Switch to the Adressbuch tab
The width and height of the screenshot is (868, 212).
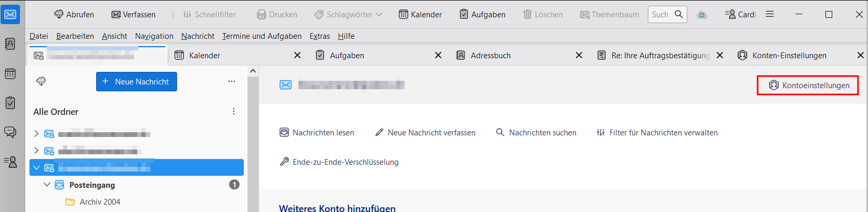click(490, 55)
